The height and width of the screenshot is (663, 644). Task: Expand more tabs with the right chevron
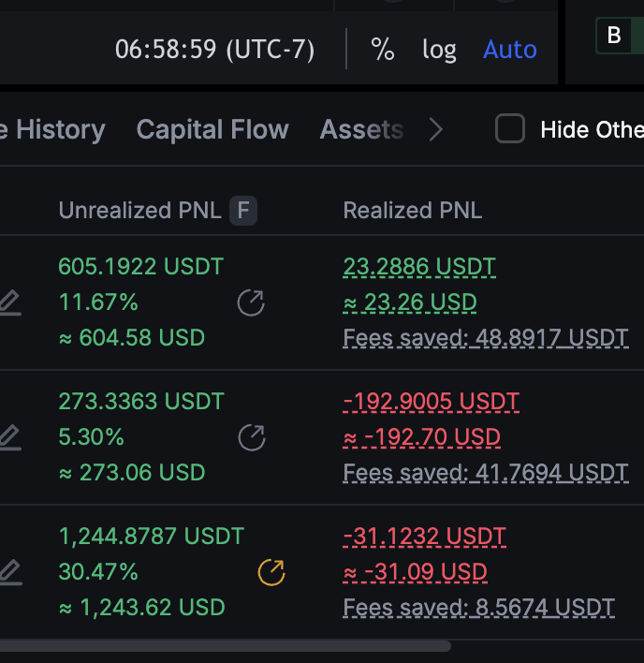click(435, 129)
